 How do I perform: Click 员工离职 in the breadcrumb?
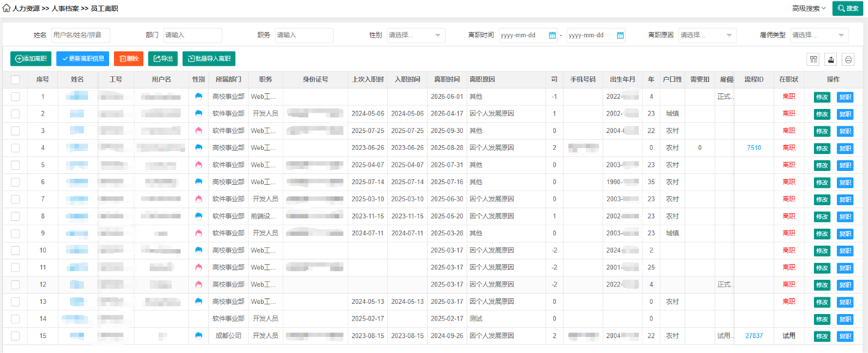click(x=105, y=9)
